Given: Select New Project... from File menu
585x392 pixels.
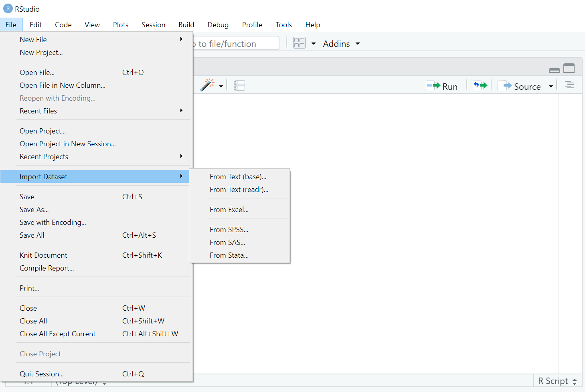Looking at the screenshot, I should point(96,52).
